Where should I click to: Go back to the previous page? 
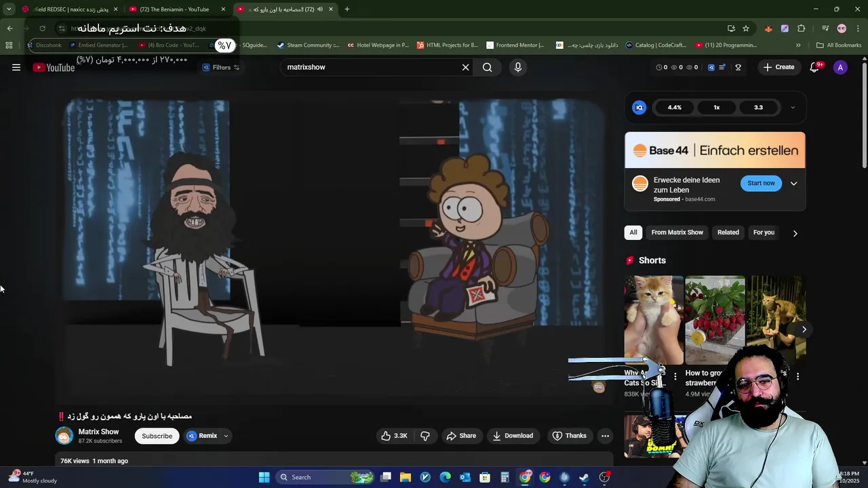tap(9, 28)
